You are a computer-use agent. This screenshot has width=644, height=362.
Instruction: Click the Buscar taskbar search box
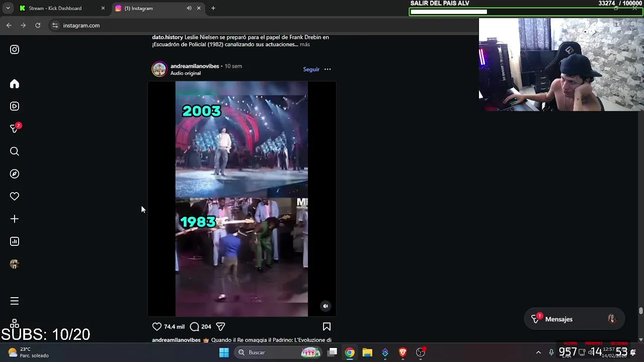(x=278, y=352)
